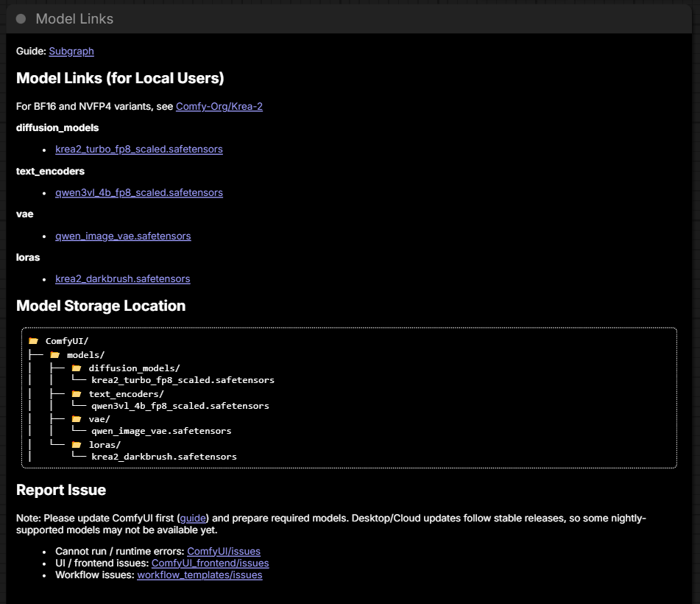The height and width of the screenshot is (604, 700).
Task: Open the Subgraph guide link
Action: coord(71,52)
